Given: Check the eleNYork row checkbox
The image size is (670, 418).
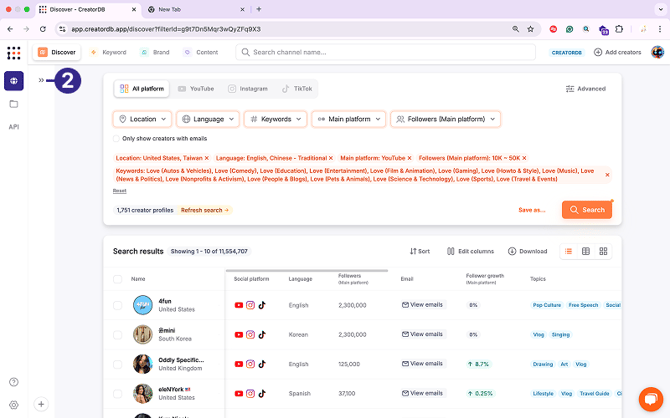Looking at the screenshot, I should coord(118,393).
